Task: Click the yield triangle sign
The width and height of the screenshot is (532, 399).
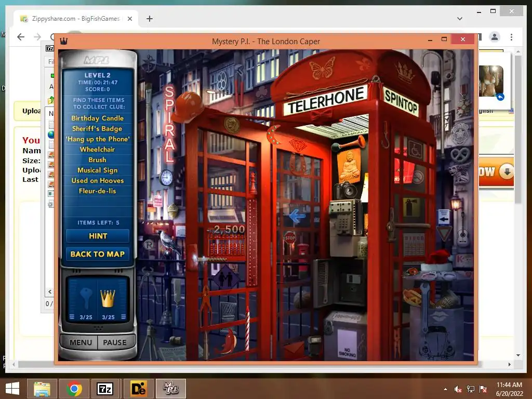Action: click(444, 233)
